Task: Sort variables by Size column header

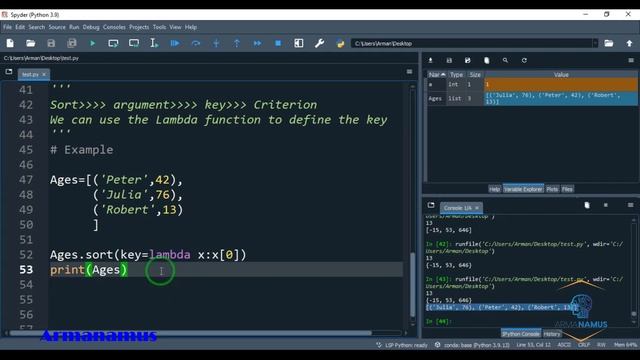Action: click(x=475, y=75)
